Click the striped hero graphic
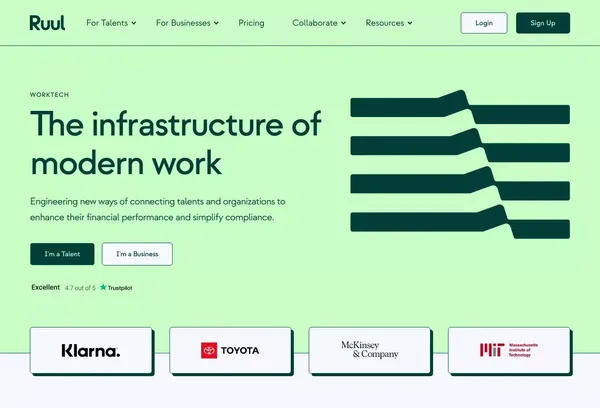 460,164
